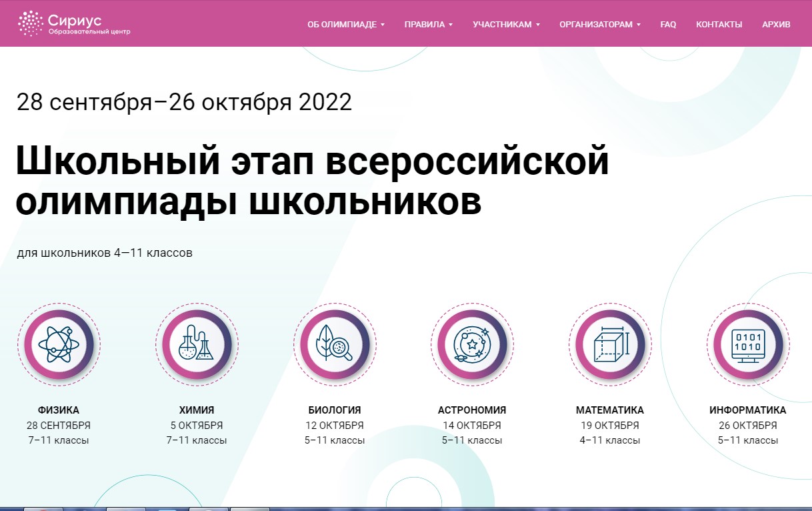Expand the ОРГАНИЗАТОРАМ dropdown menu
The image size is (812, 511).
tap(600, 25)
